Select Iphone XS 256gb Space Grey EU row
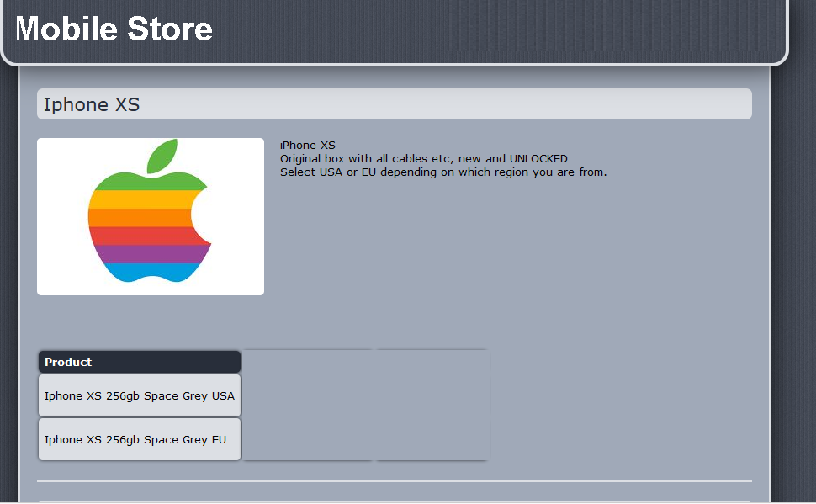This screenshot has width=816, height=504. pos(140,439)
